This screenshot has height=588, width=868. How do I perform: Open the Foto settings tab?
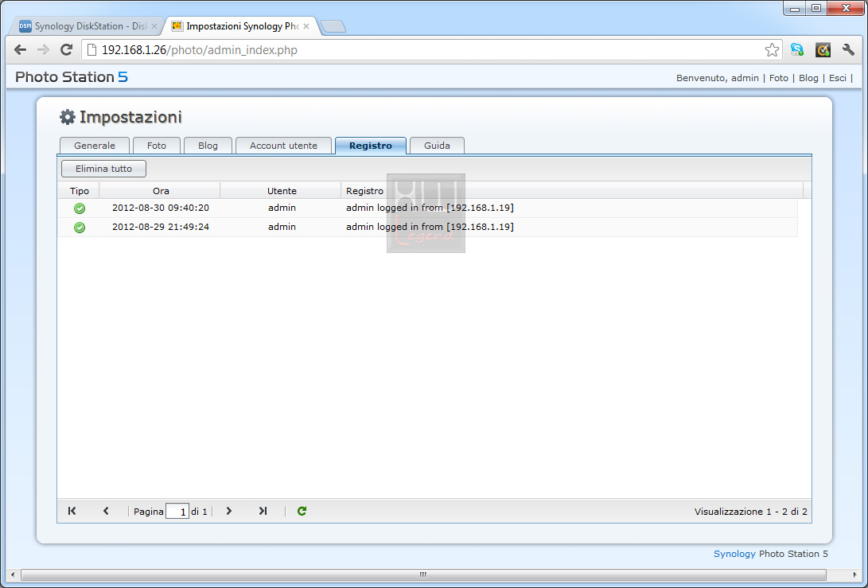tap(157, 146)
